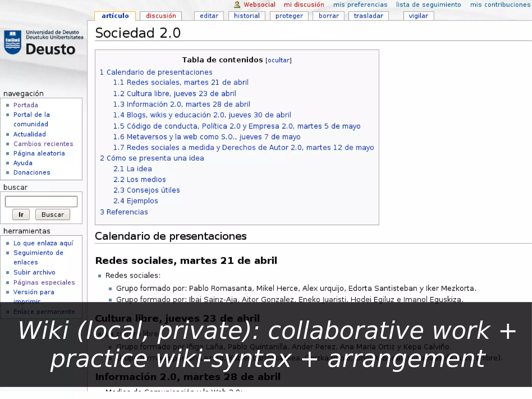Jump to 1.3 Información 2.0 section
Viewport: 532px width, 399px height.
point(182,104)
